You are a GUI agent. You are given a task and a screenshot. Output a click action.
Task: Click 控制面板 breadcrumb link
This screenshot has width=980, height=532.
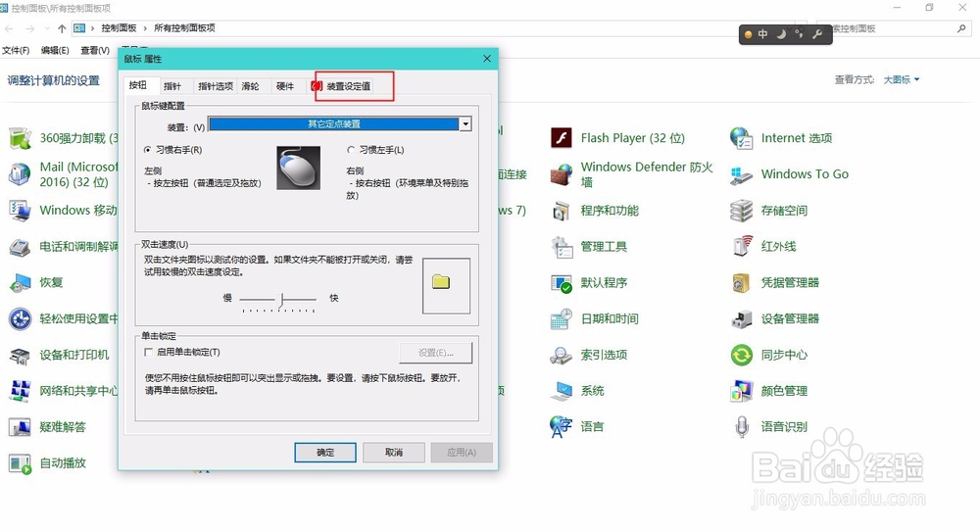(x=119, y=28)
